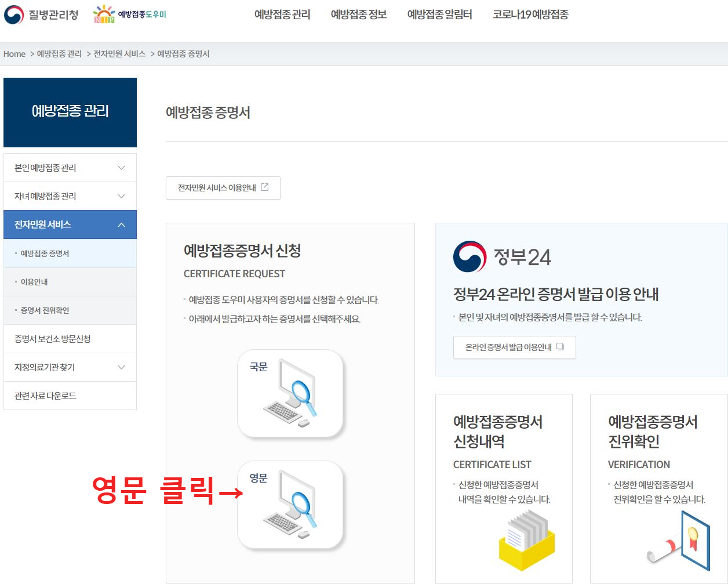The width and height of the screenshot is (728, 587).
Task: Select 증명서 진위확인 in the sidebar
Action: pos(70,310)
